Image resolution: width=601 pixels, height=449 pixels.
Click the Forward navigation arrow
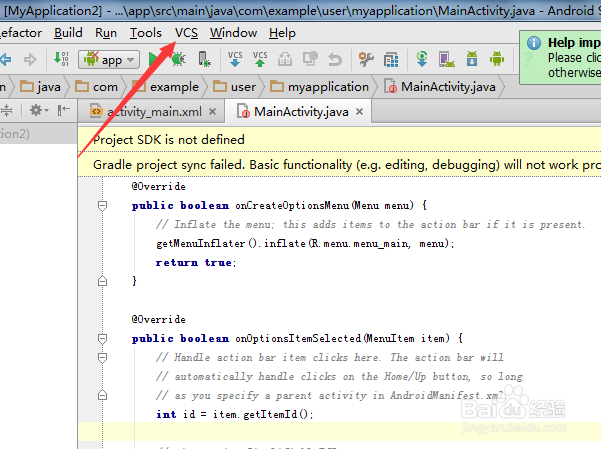coord(30,59)
